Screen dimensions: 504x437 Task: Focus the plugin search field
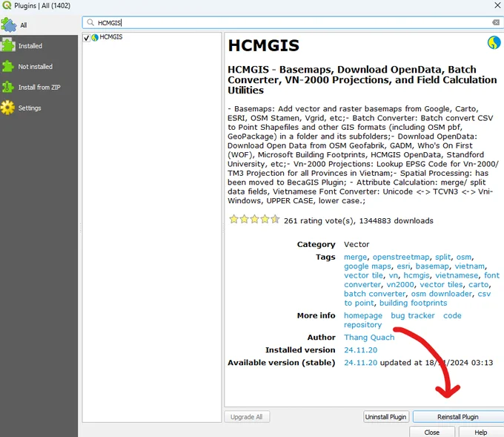click(293, 22)
